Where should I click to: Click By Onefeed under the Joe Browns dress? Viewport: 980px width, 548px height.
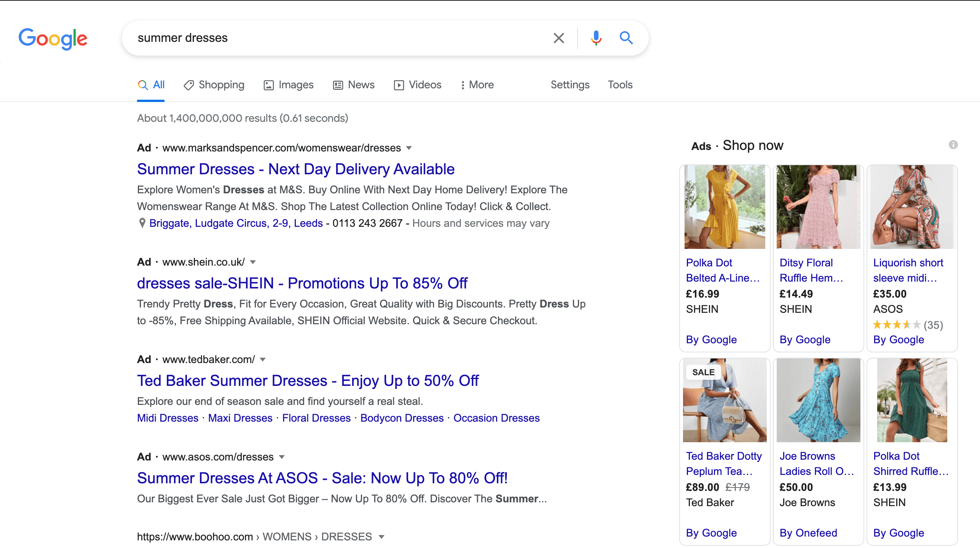pos(808,533)
